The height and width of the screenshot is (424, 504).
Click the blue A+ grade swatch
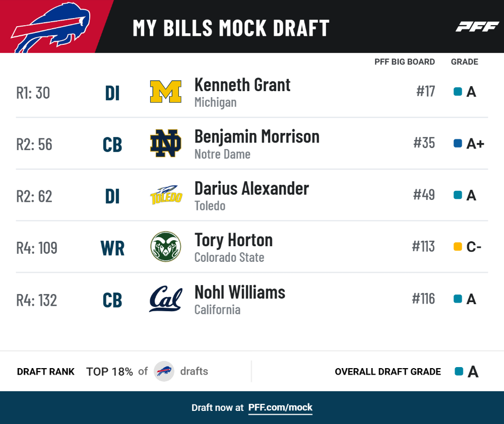tap(458, 143)
